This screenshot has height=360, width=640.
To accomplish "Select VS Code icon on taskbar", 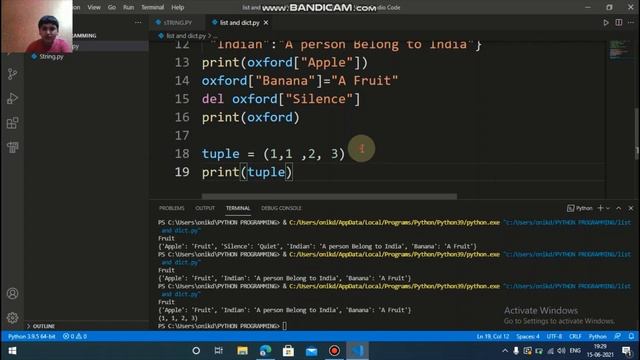I will [x=358, y=351].
